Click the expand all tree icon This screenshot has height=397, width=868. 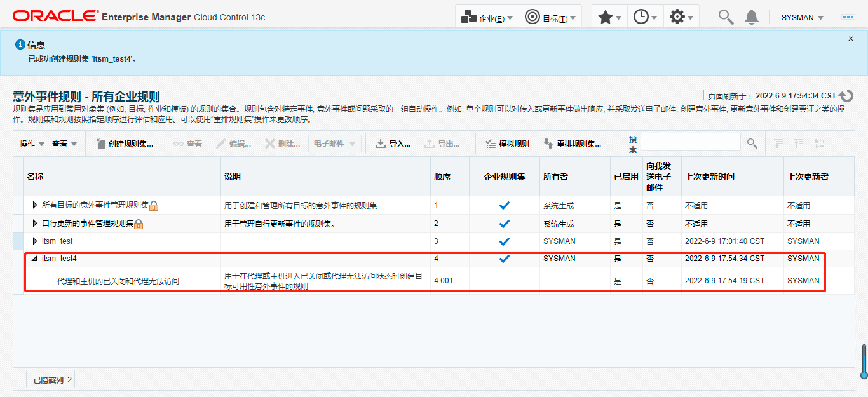778,144
